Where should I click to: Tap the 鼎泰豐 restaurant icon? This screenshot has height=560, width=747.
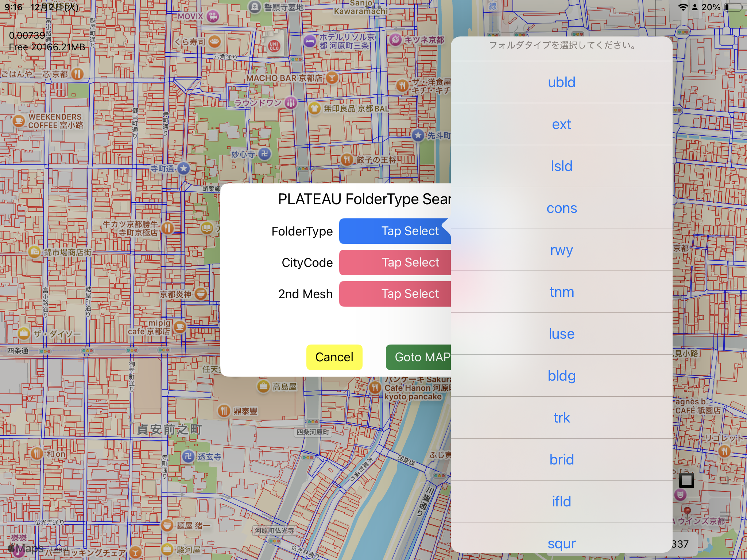pyautogui.click(x=224, y=411)
